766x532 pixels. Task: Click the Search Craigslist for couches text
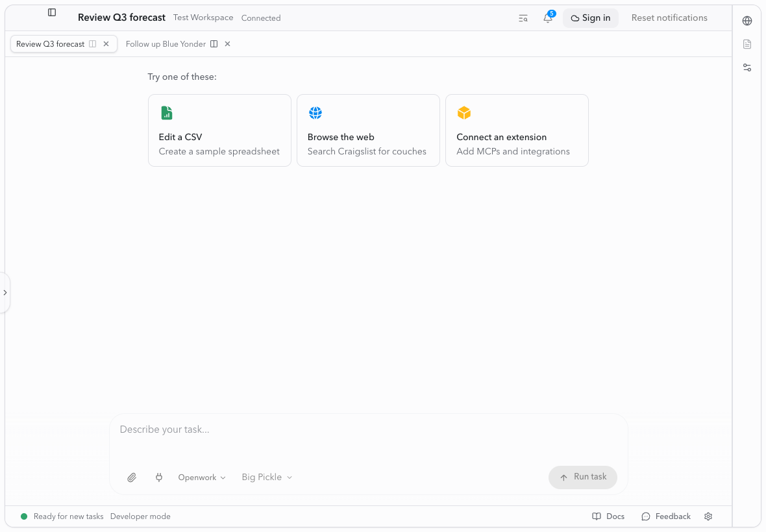pyautogui.click(x=367, y=151)
